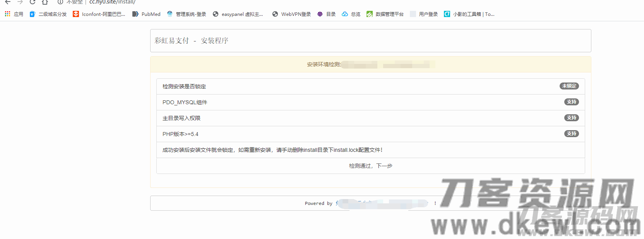Screen dimensions: 644x239
Task: Open the Iconfont-阿里巴巴 bookmark
Action: [x=99, y=14]
